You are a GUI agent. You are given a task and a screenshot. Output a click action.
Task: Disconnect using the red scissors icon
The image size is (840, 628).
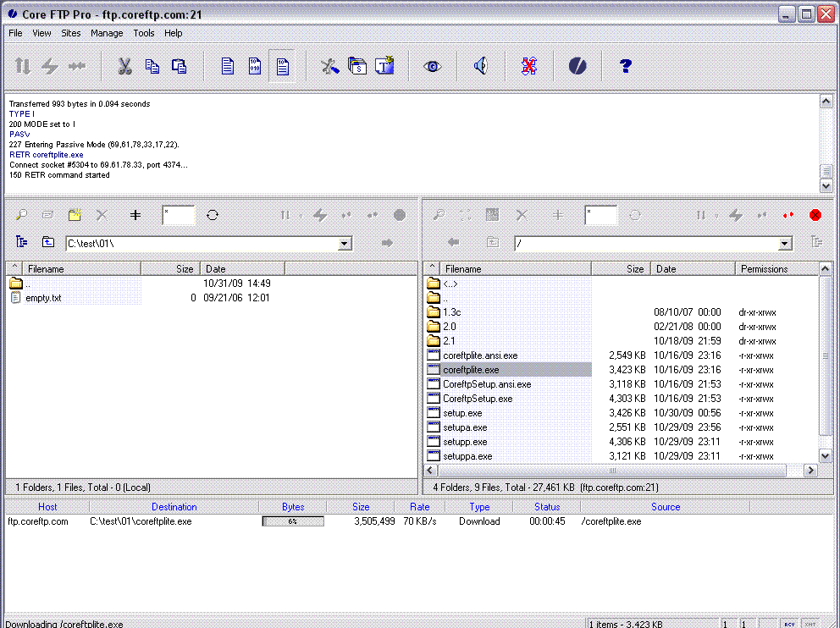click(528, 65)
